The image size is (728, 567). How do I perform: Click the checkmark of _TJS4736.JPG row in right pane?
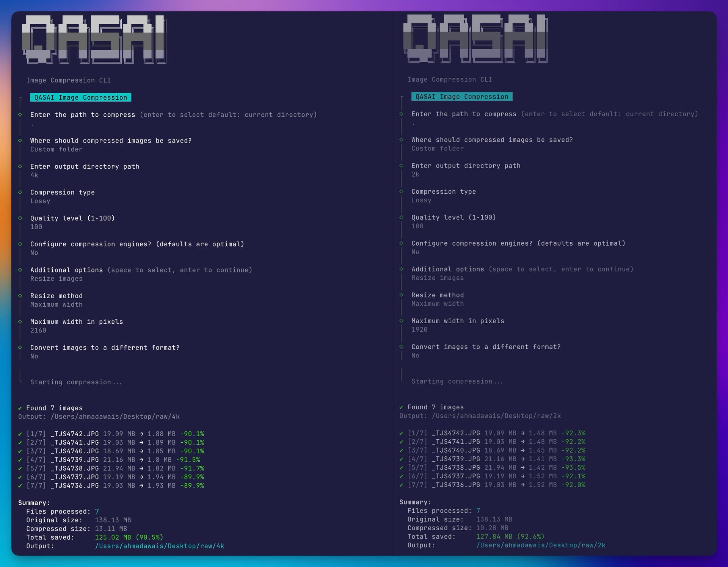tap(401, 485)
